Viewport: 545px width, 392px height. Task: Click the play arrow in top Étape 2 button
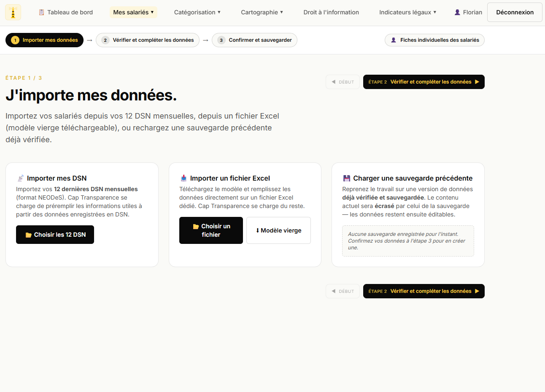(x=477, y=82)
